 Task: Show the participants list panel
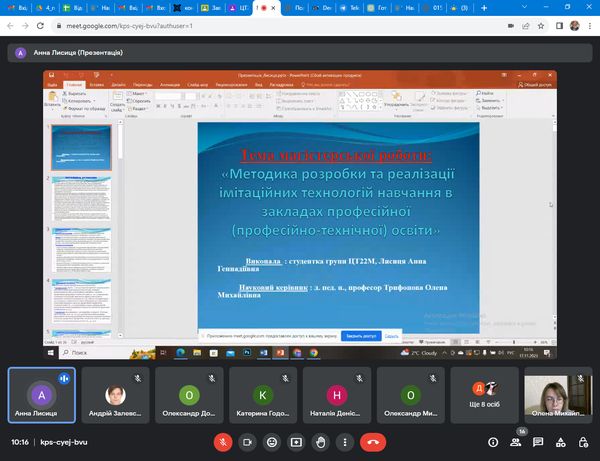click(515, 441)
